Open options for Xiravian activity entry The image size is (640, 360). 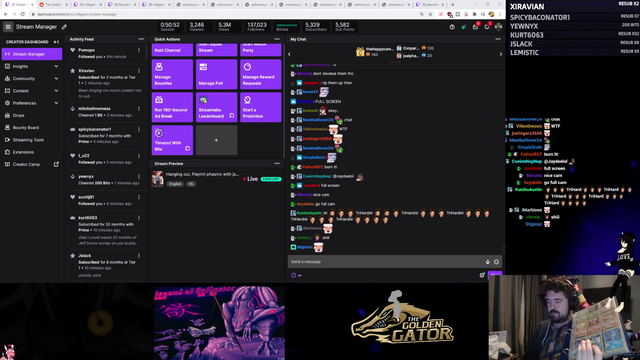click(139, 71)
